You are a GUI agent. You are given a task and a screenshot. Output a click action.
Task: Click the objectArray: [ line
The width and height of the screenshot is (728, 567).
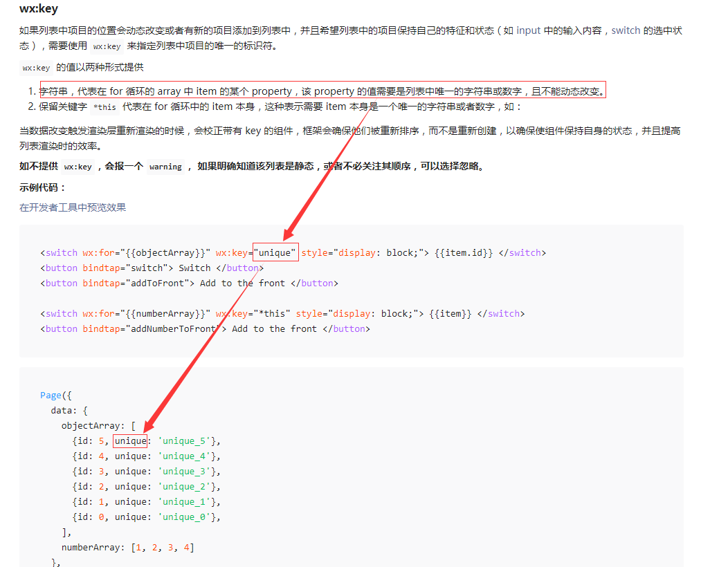pos(98,426)
